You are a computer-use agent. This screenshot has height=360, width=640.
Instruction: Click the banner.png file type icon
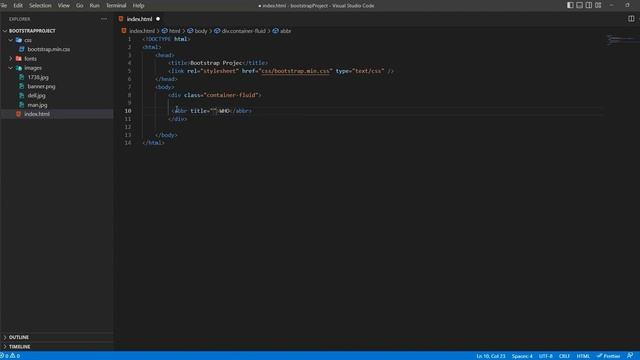[x=22, y=87]
